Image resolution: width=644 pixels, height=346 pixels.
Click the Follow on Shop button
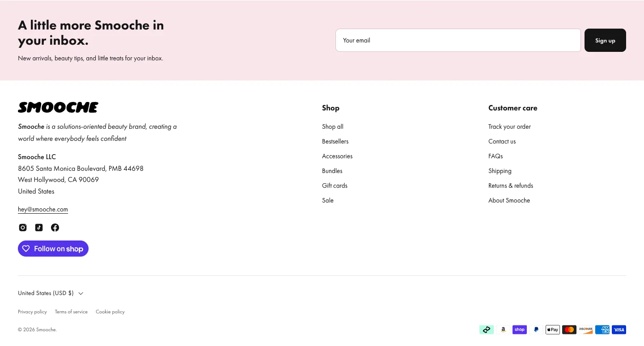pyautogui.click(x=53, y=249)
